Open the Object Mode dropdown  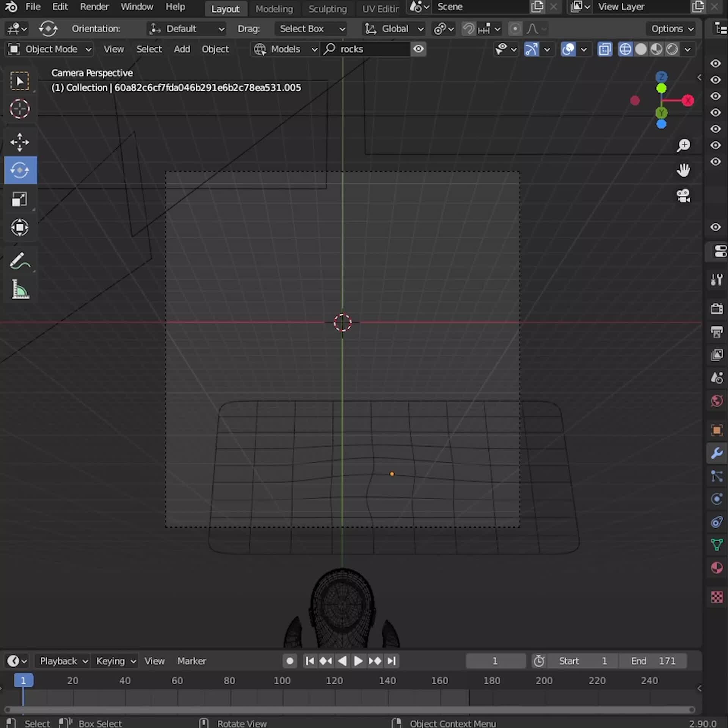(x=49, y=49)
